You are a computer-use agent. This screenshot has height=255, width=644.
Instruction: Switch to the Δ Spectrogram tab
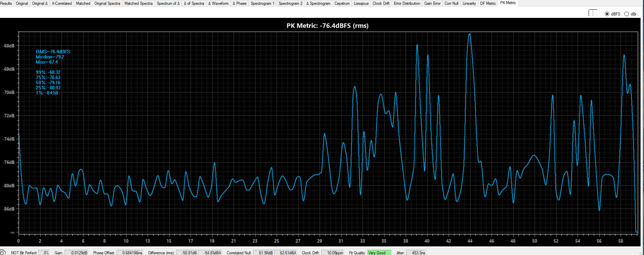319,3
